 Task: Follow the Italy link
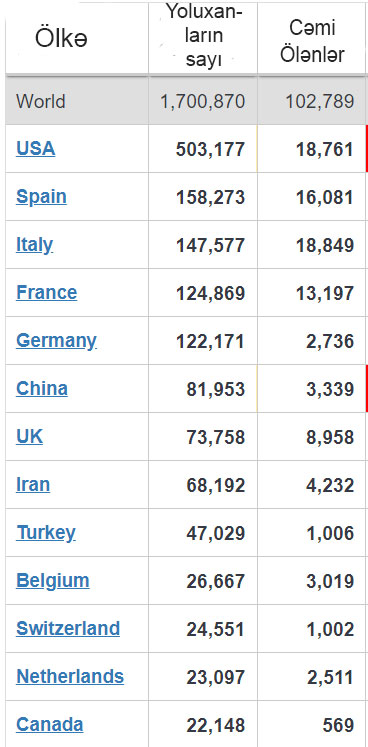[x=34, y=244]
